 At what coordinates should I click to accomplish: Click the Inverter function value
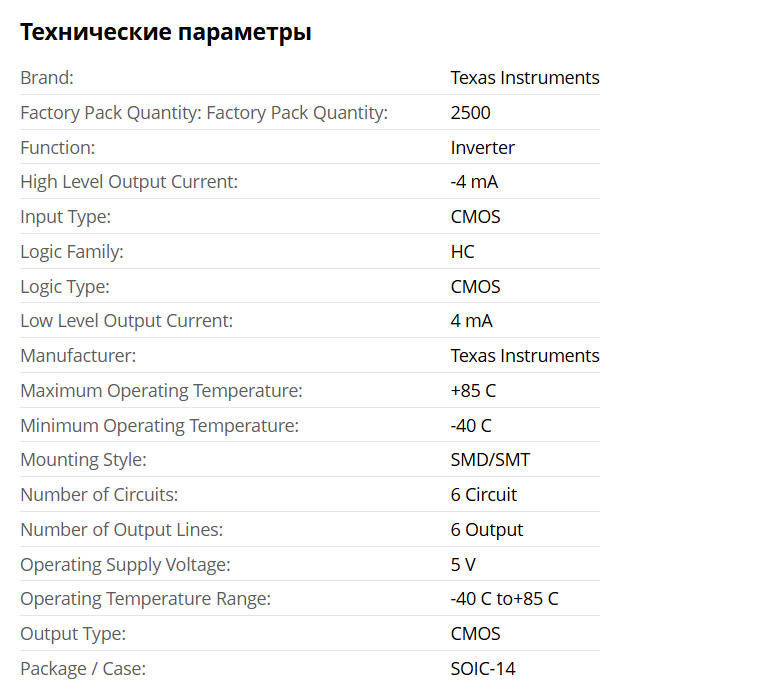point(482,148)
